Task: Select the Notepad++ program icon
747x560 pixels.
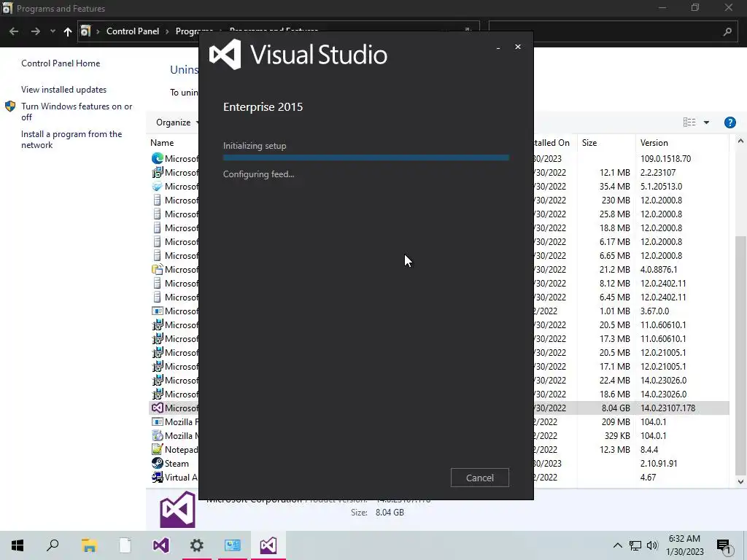Action: [x=158, y=449]
